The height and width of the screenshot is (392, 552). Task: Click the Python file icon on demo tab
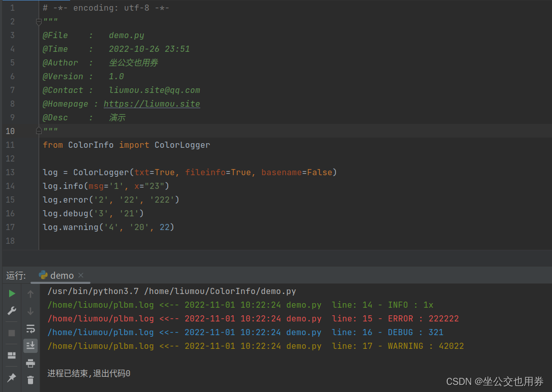(x=43, y=275)
